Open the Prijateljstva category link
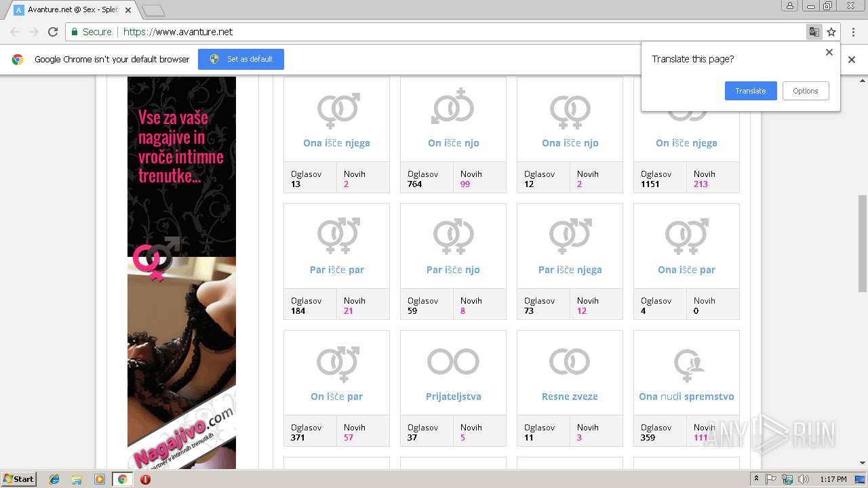This screenshot has width=868, height=488. (x=454, y=396)
